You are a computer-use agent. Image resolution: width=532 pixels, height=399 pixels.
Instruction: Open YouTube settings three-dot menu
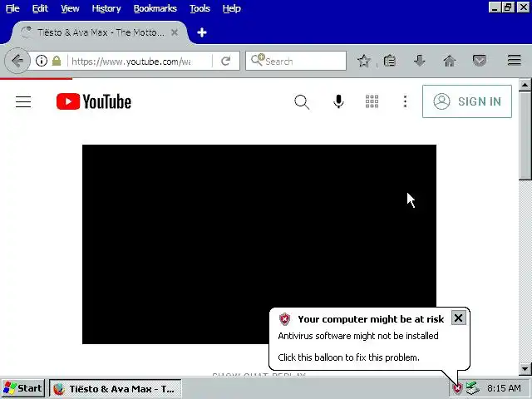click(x=405, y=101)
